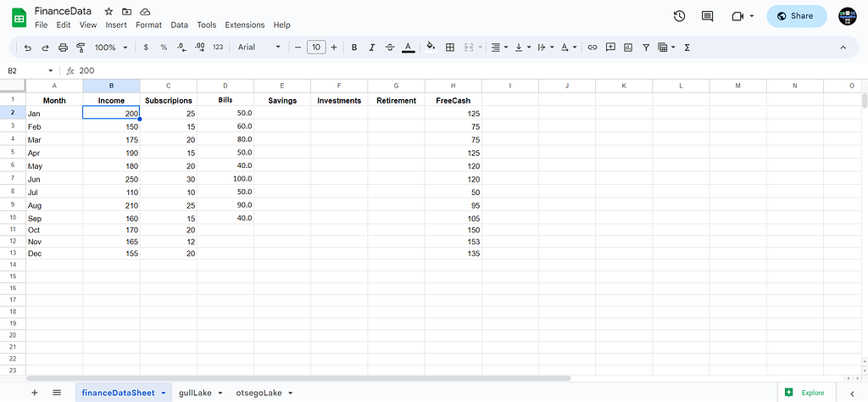This screenshot has height=402, width=868.
Task: Open the comments panel icon
Action: 707,16
